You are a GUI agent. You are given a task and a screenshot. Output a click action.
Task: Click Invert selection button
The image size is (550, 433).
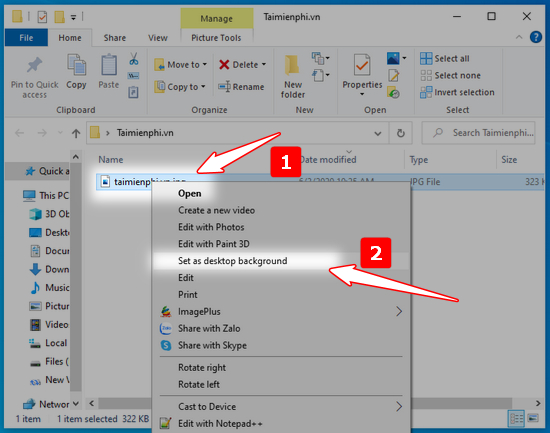[457, 92]
